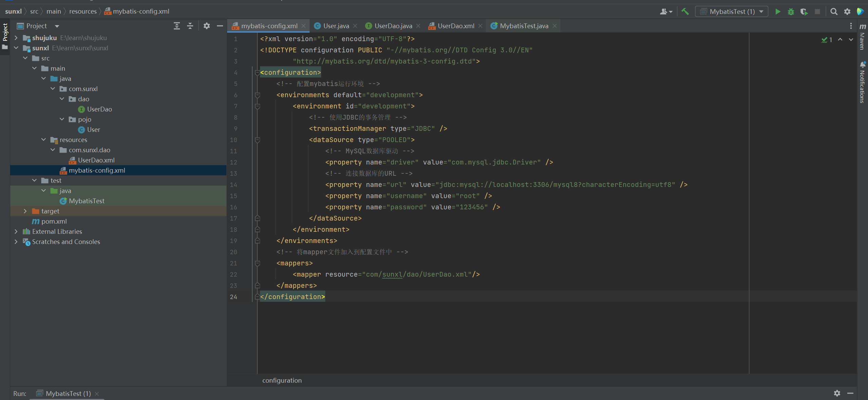Expand the target folder
The height and width of the screenshot is (400, 868).
(x=25, y=211)
